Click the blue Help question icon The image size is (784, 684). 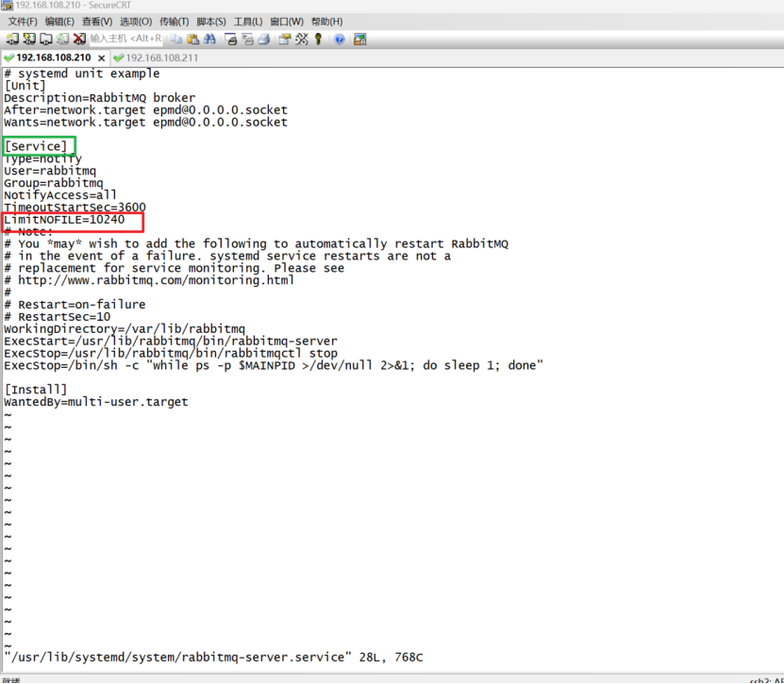click(340, 39)
